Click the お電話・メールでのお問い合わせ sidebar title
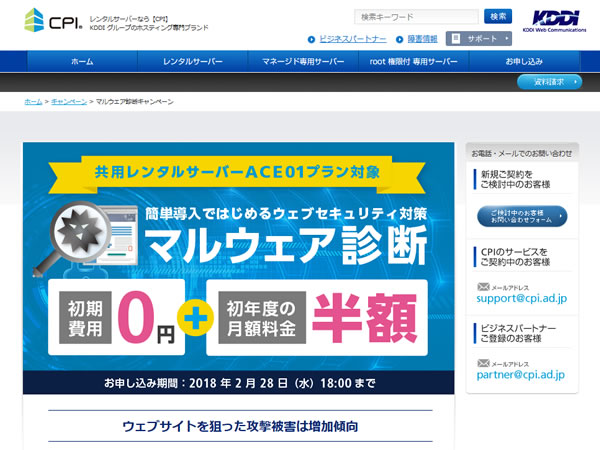Screen dimensions: 600x450 pos(522,154)
